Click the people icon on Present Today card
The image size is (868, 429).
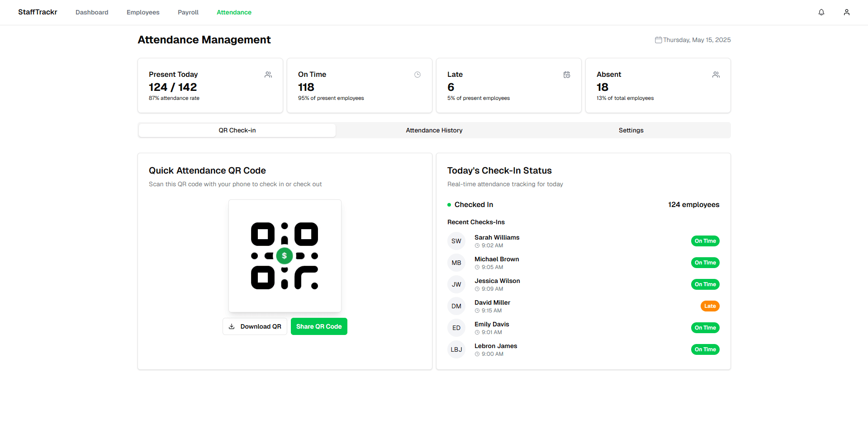(x=268, y=75)
